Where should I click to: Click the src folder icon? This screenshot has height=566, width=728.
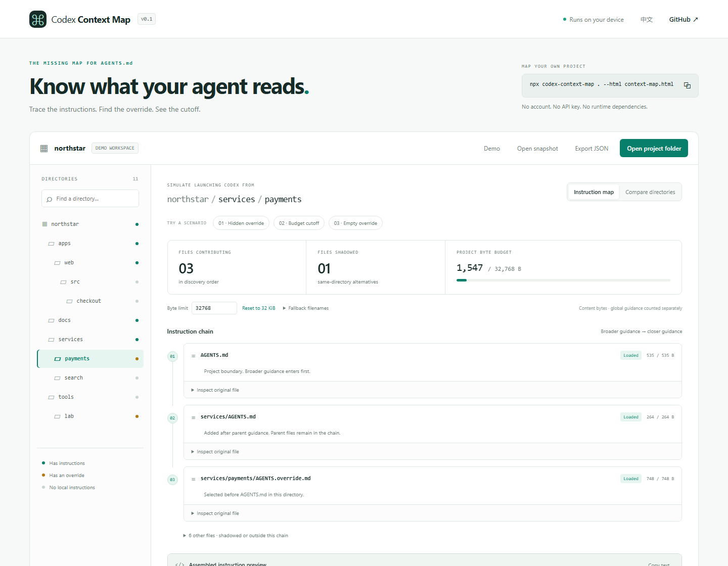point(63,282)
